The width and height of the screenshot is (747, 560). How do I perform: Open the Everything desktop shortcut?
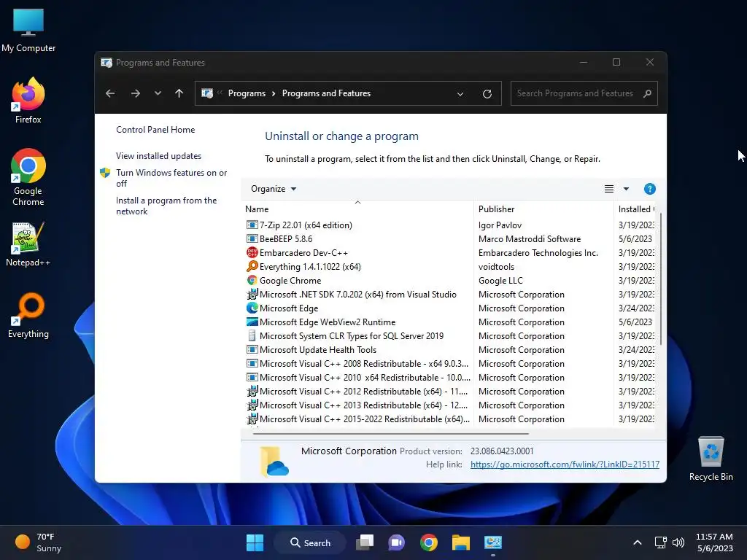click(x=28, y=315)
